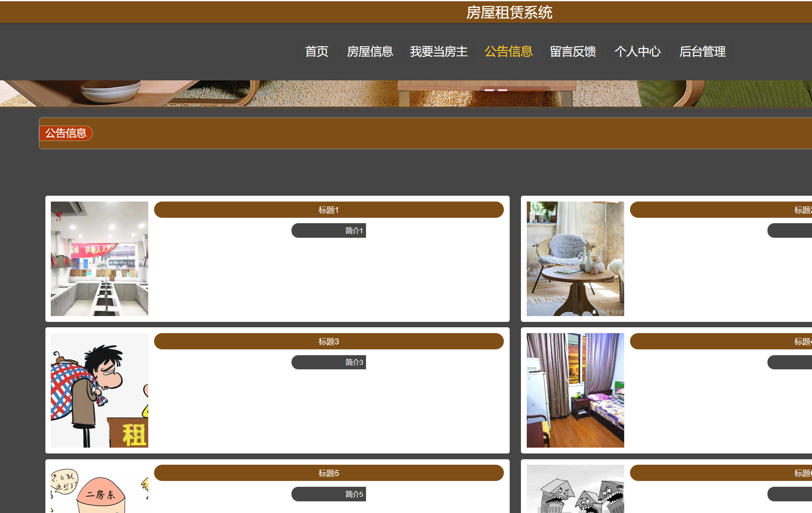Click the cartoon tenant image on 标题3 card

pos(99,390)
